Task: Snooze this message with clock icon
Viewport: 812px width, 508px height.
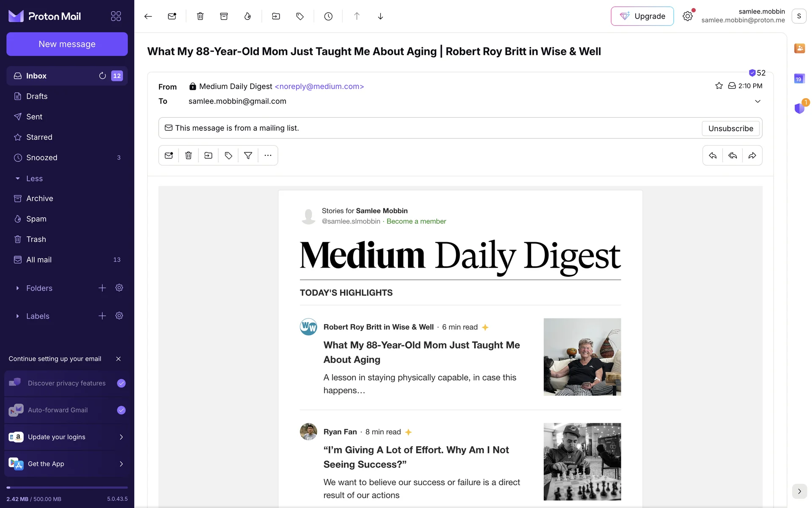Action: (x=328, y=16)
